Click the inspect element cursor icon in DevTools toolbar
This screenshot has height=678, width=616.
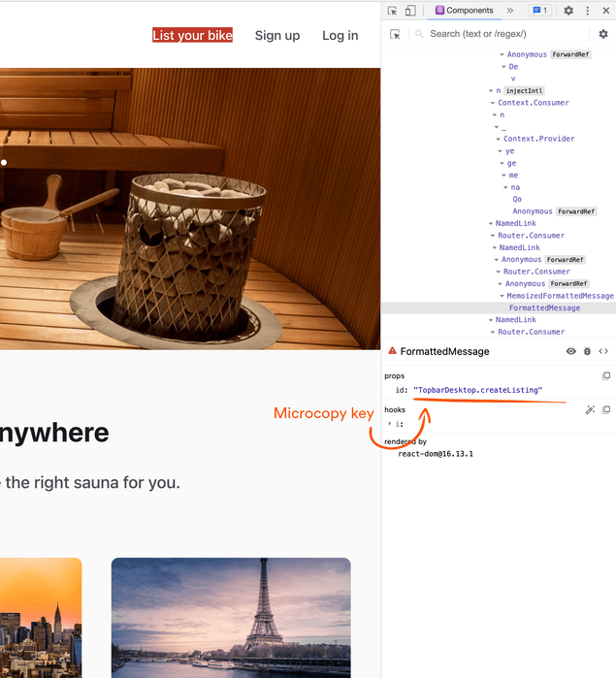(x=393, y=11)
